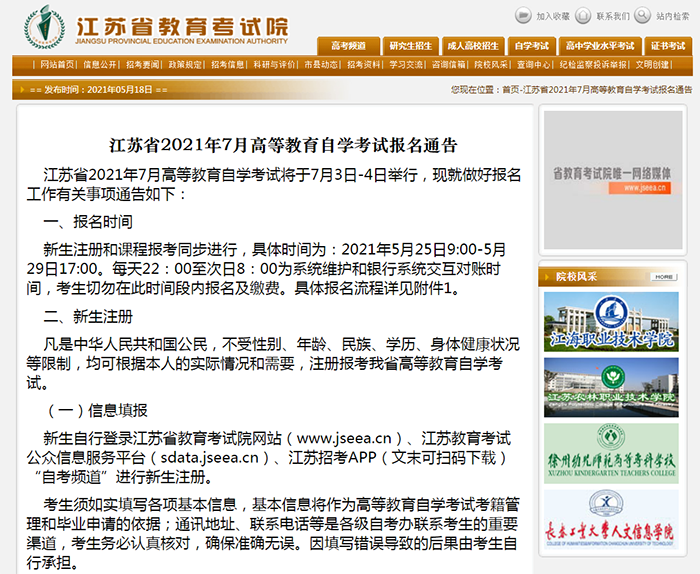This screenshot has width=700, height=574.
Task: Click the arrow icon before 发布时间
Action: (23, 90)
